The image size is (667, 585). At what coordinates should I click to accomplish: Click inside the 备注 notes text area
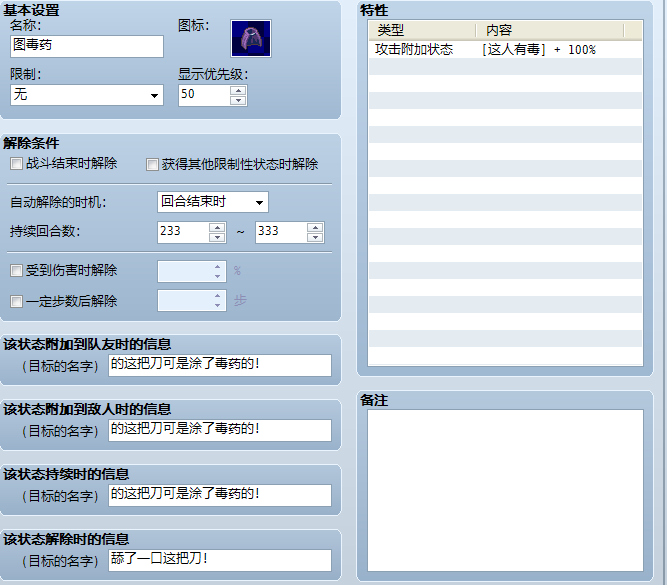(505, 491)
